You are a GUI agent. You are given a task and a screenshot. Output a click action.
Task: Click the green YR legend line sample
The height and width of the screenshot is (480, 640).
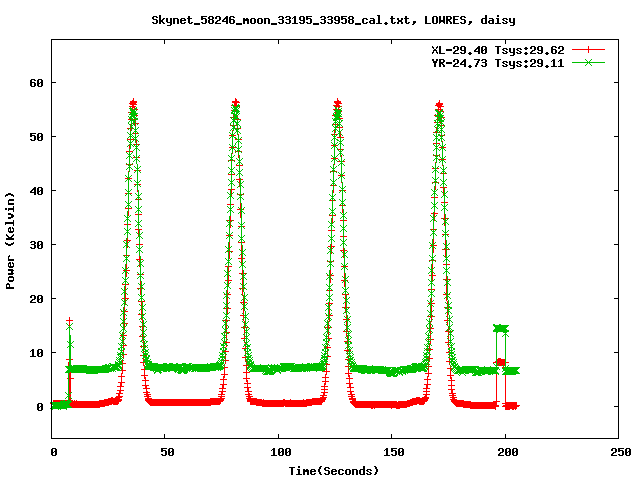point(588,62)
